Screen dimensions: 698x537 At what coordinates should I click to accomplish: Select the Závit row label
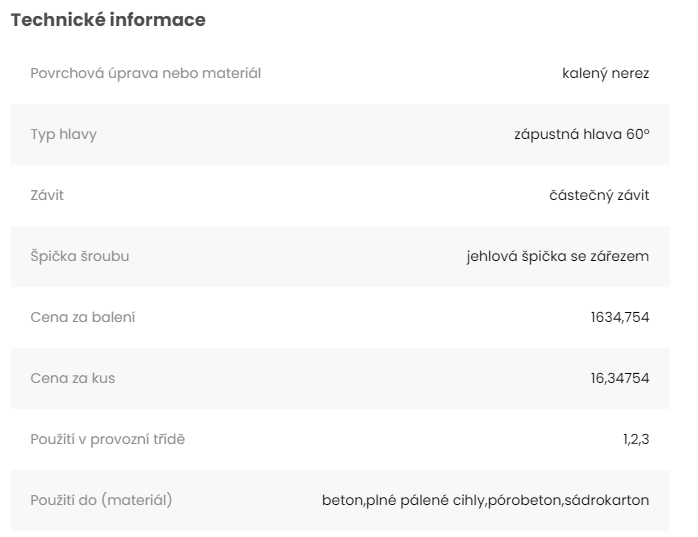point(47,195)
